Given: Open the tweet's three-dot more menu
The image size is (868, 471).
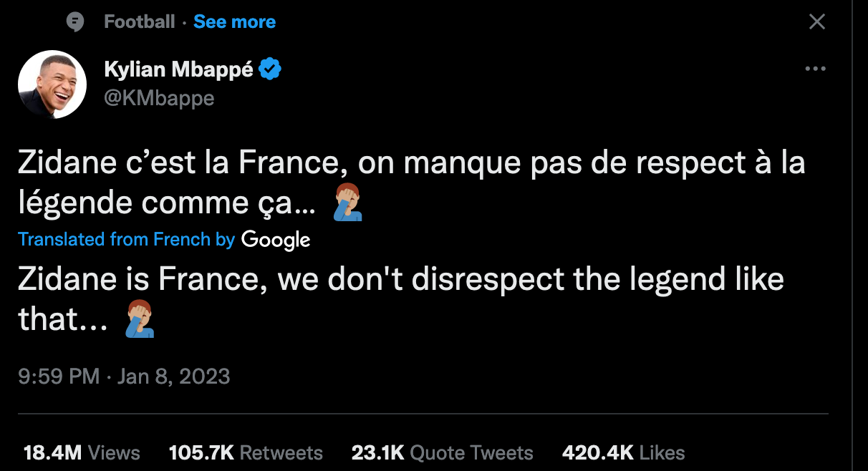Looking at the screenshot, I should coord(816,69).
